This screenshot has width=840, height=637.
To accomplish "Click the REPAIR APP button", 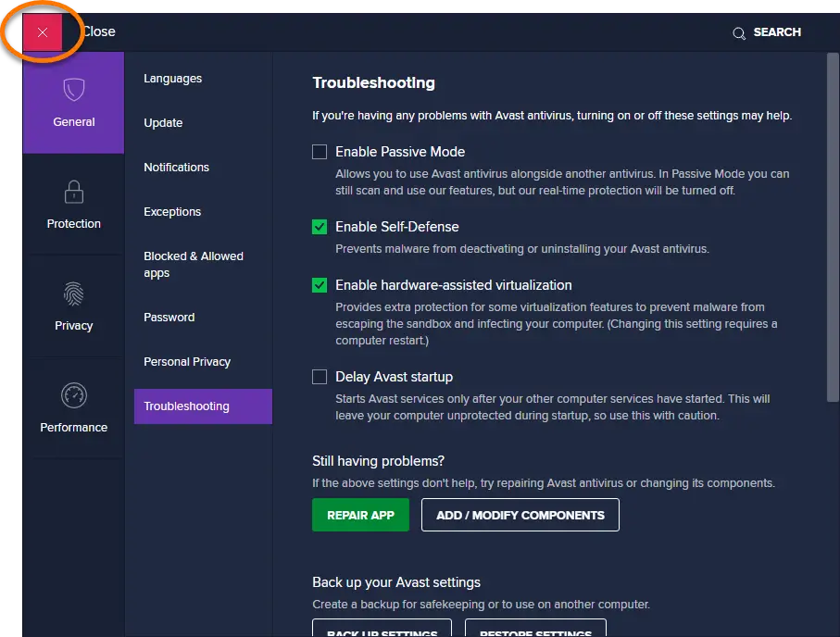I will (360, 515).
